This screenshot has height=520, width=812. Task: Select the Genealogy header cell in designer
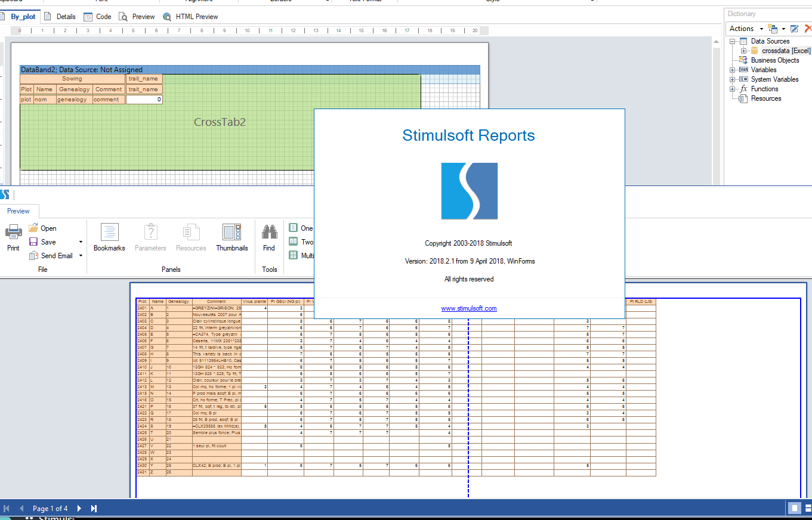[x=74, y=89]
